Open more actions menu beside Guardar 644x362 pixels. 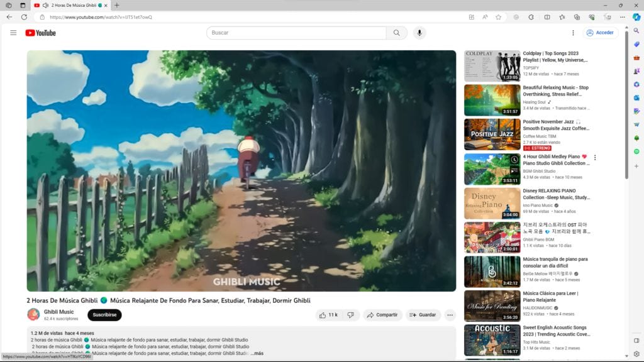tap(450, 315)
